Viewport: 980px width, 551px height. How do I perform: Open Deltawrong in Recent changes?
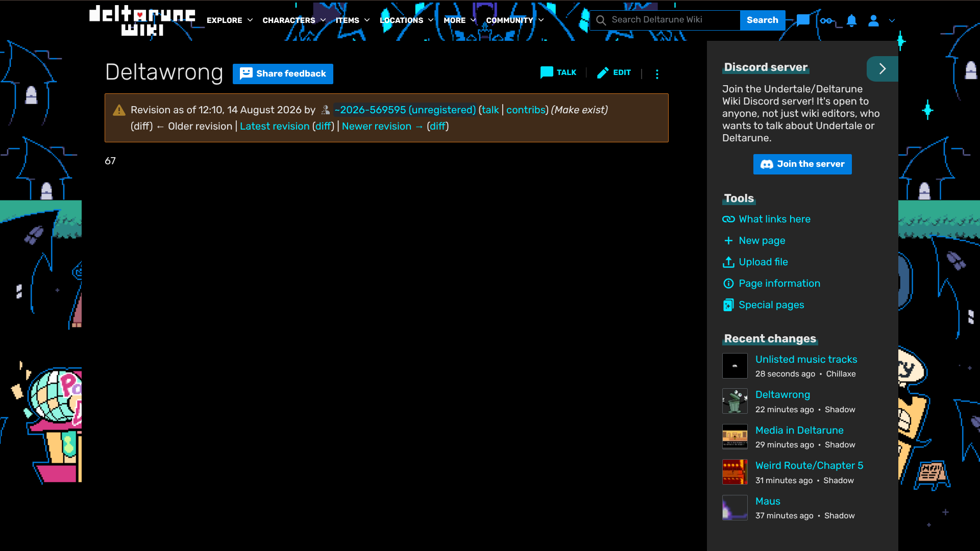(x=782, y=394)
